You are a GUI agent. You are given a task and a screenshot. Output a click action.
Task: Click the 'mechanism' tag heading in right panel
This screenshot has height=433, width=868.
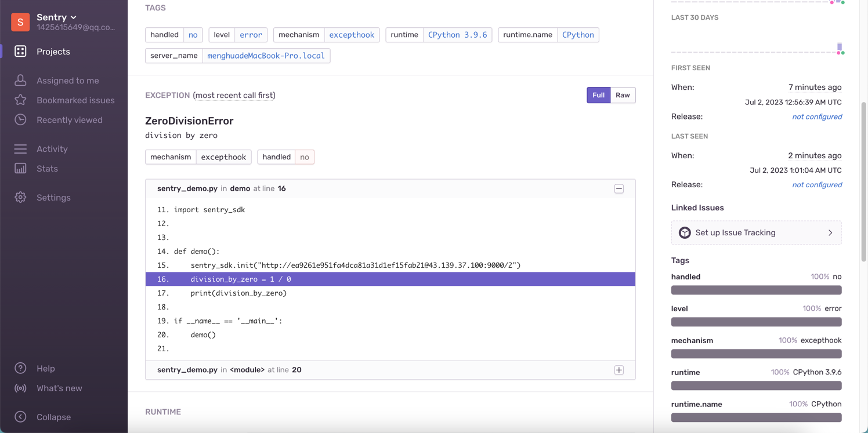click(692, 340)
